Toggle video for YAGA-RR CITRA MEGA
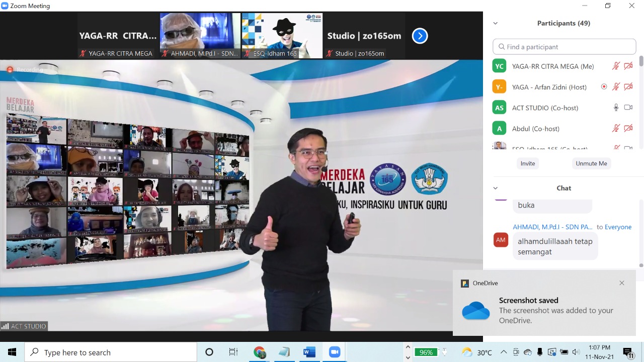The width and height of the screenshot is (644, 362). [x=628, y=66]
